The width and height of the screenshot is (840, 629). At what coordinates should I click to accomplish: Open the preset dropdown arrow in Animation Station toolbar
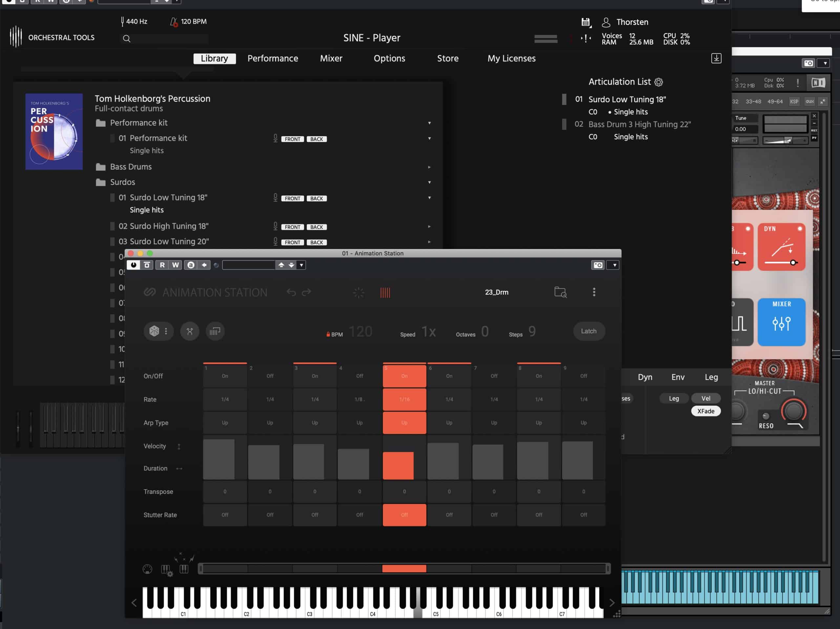coord(302,265)
